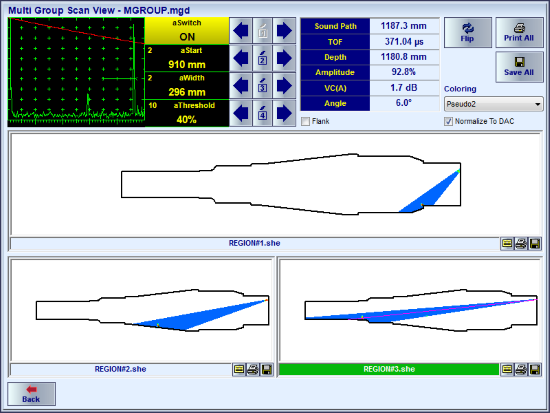The image size is (550, 413).
Task: Open the details list icon for REGION#3.she
Action: pos(507,369)
